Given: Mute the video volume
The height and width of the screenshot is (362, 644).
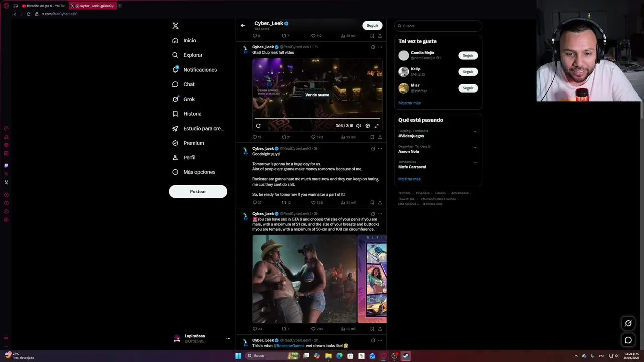Looking at the screenshot, I should (x=359, y=126).
